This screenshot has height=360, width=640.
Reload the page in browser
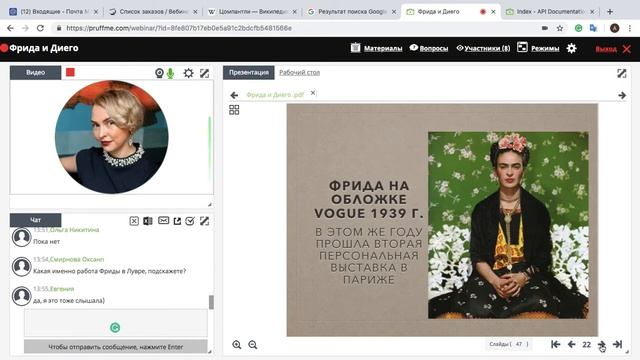coord(40,28)
